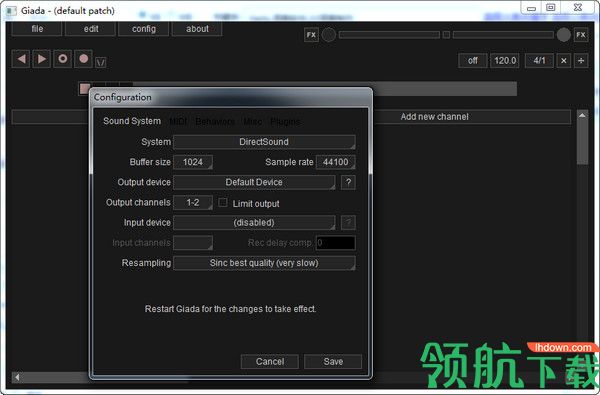Toggle input recording (solid circle icon)

pyautogui.click(x=83, y=59)
